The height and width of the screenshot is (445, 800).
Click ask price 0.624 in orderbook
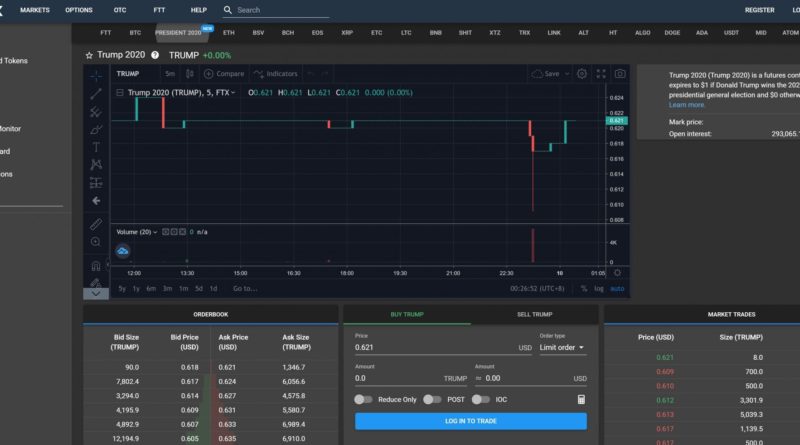(x=227, y=382)
